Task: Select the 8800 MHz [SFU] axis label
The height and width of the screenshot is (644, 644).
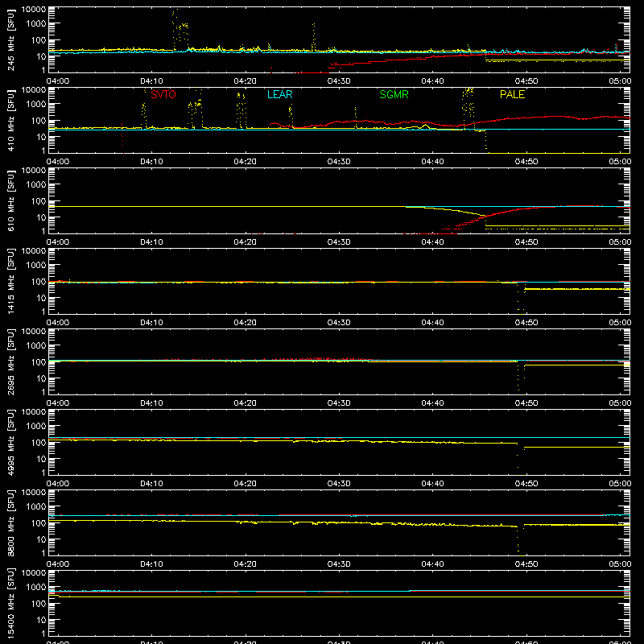Action: coord(11,522)
